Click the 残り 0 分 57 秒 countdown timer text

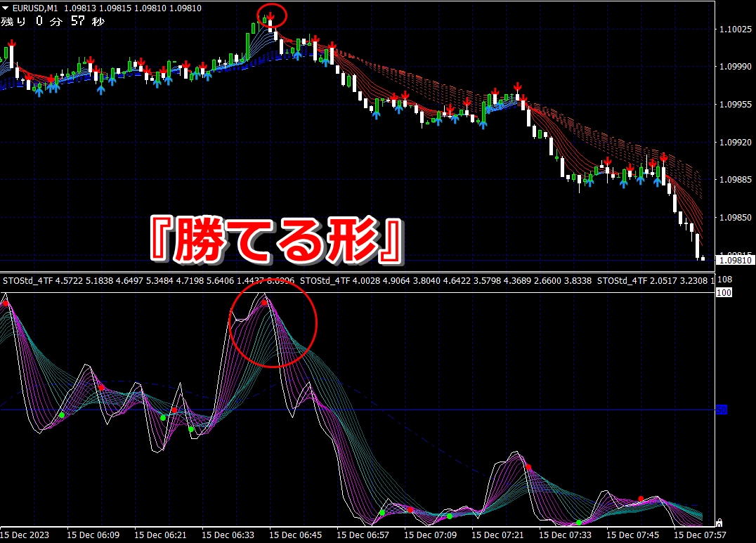click(53, 22)
